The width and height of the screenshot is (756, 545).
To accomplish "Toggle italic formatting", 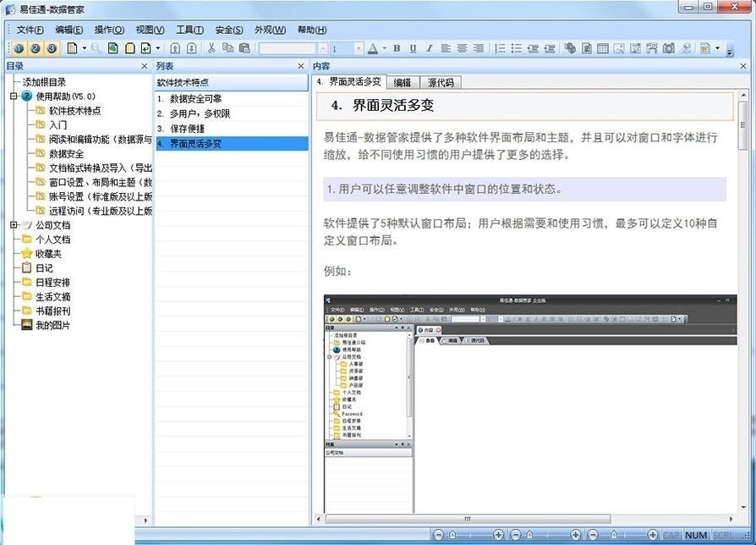I will coord(429,48).
